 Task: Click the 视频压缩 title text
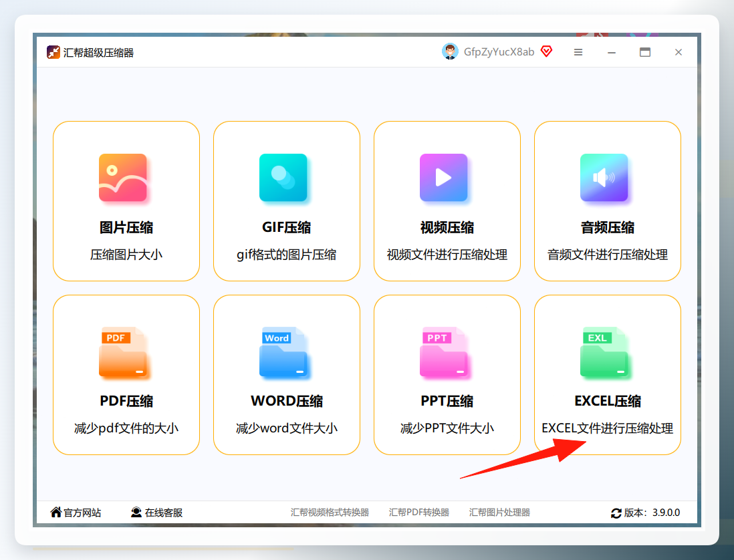click(447, 227)
